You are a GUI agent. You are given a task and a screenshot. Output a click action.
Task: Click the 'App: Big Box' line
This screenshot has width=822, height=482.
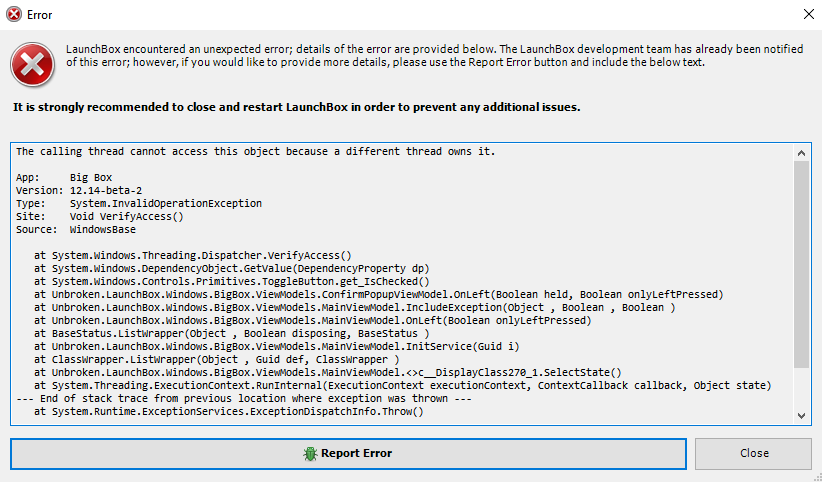coord(64,177)
